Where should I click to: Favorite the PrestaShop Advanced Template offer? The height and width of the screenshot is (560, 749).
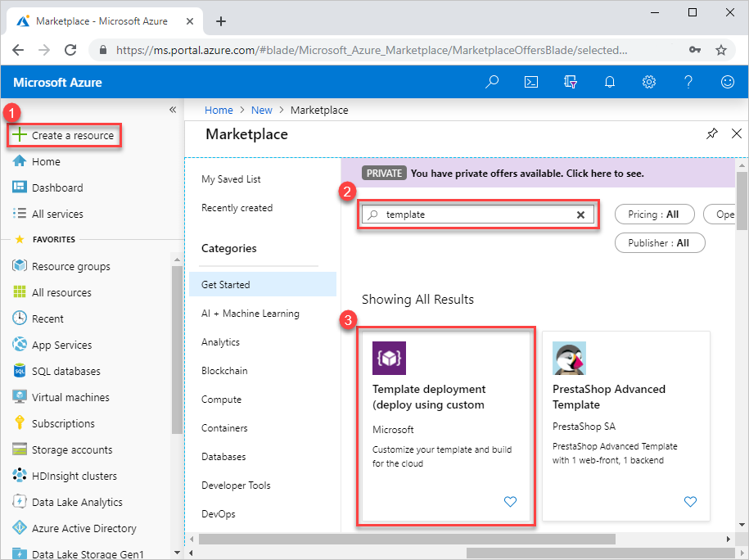click(x=690, y=502)
